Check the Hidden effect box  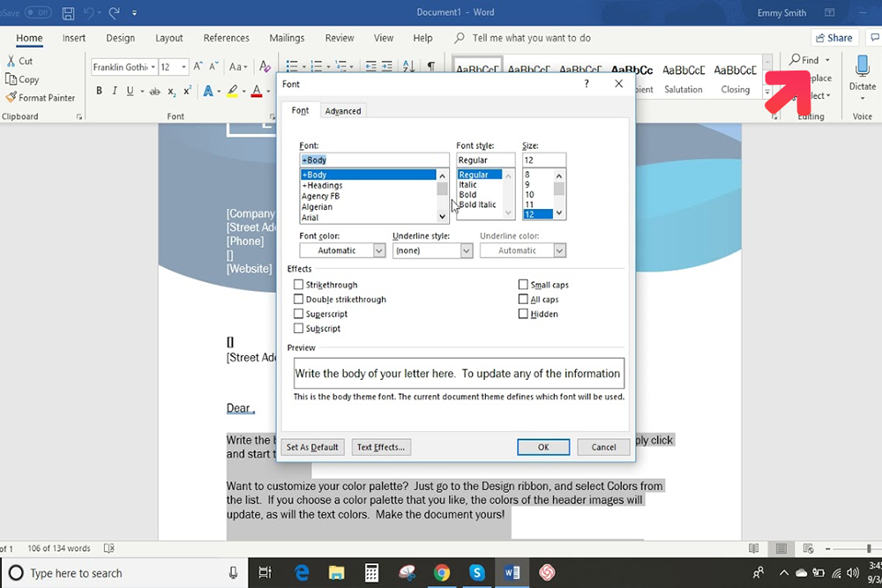(523, 314)
